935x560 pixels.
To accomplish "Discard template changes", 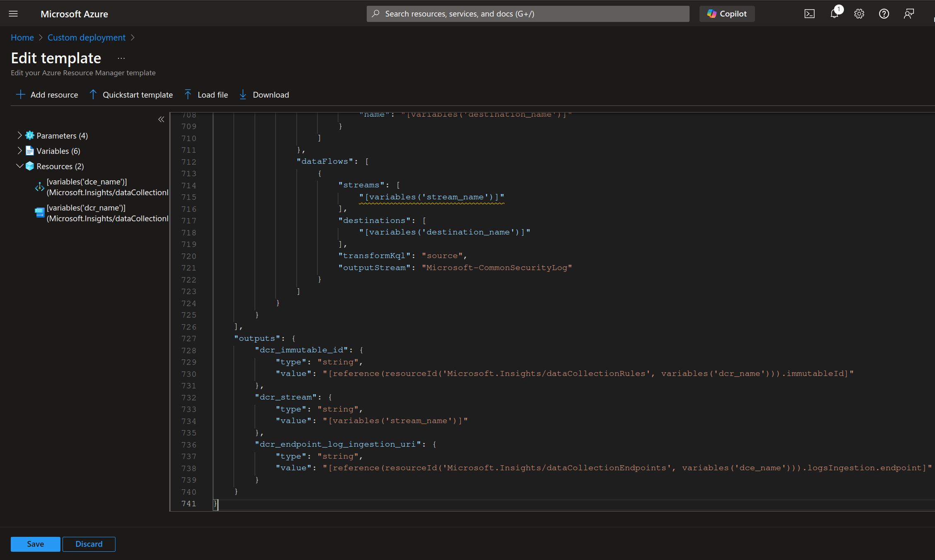I will 89,544.
